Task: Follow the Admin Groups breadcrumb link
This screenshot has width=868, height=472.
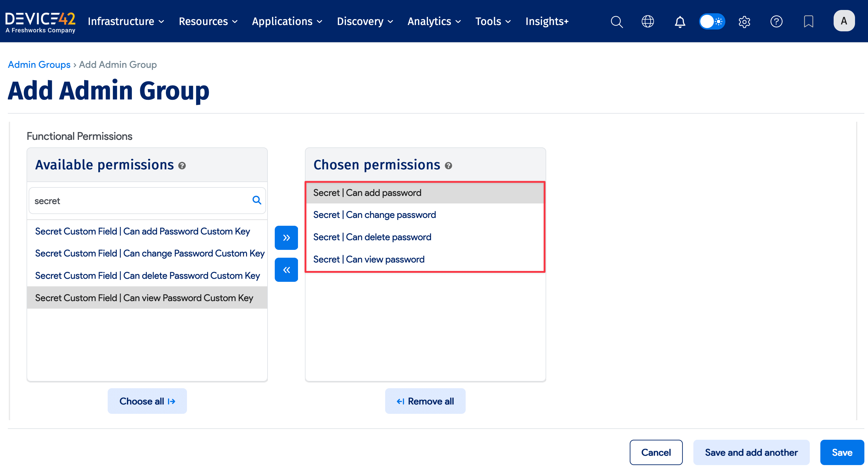Action: click(39, 64)
